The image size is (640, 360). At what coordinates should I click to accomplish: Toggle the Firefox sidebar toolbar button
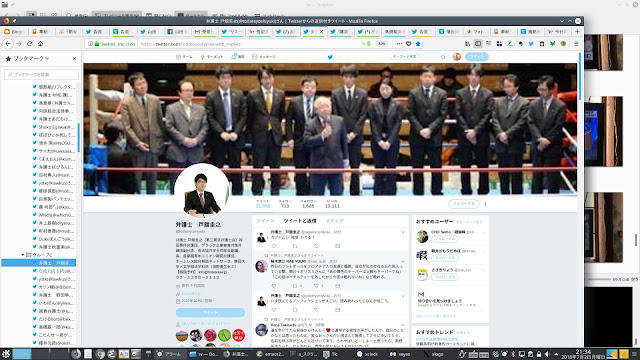[478, 44]
